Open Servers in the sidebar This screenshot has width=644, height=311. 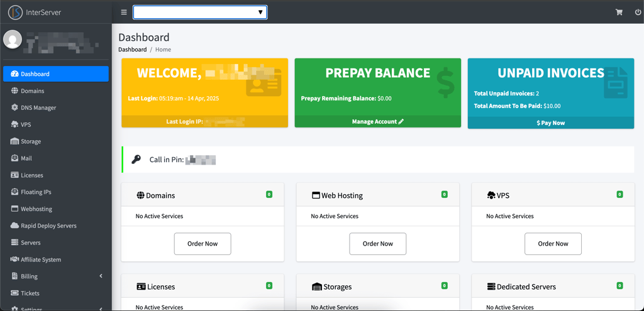point(56,243)
